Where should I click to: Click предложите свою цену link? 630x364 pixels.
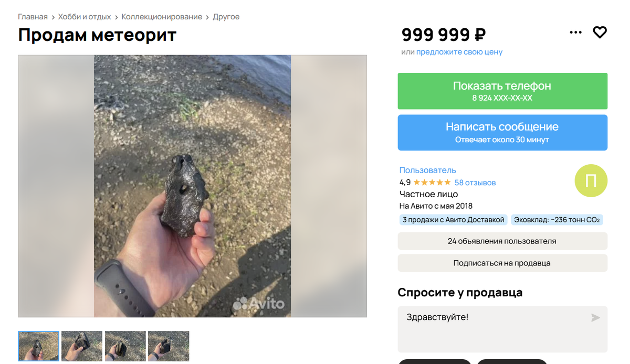point(459,52)
